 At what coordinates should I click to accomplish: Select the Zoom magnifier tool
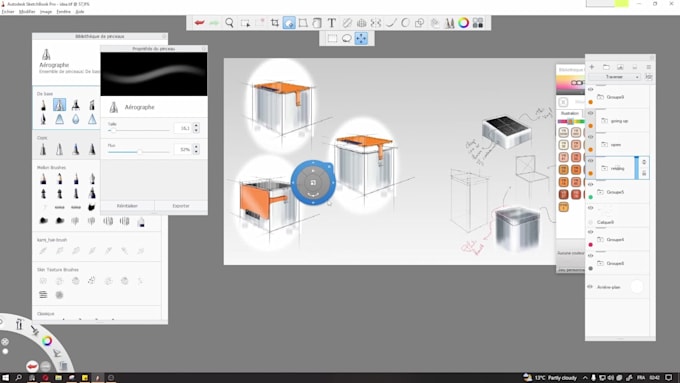click(229, 23)
